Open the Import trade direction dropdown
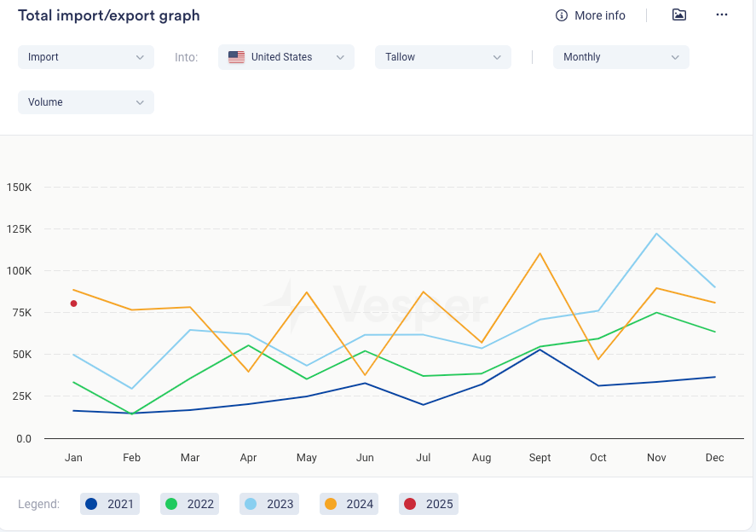Image resolution: width=756 pixels, height=532 pixels. tap(86, 57)
